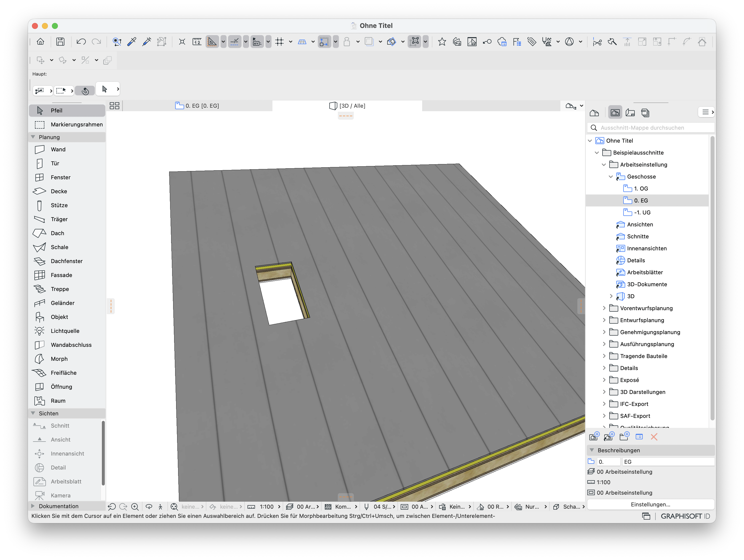
Task: Expand the Vorentwurfsplanung folder
Action: point(604,308)
